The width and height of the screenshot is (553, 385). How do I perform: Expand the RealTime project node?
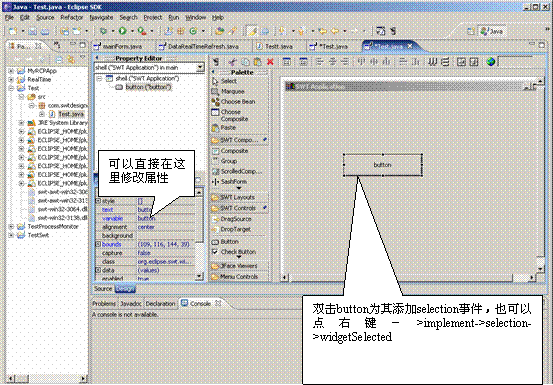pyautogui.click(x=11, y=79)
